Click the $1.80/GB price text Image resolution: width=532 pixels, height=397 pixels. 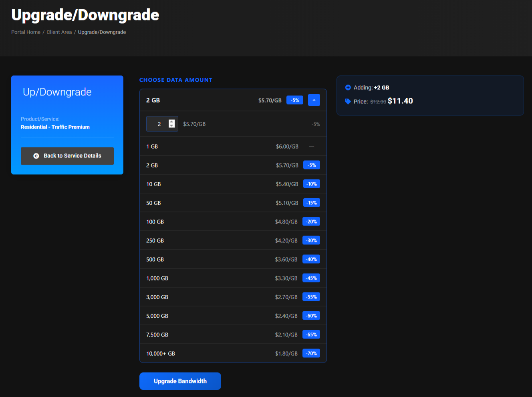[x=286, y=354]
